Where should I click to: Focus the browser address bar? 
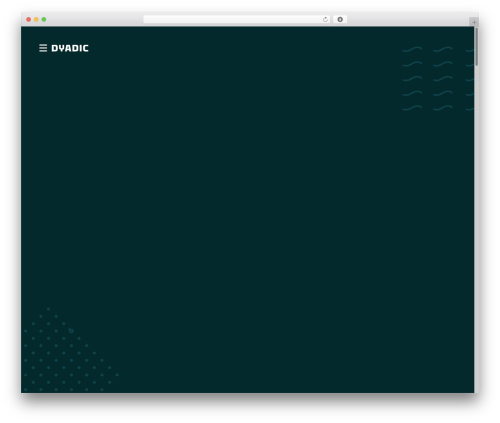coord(232,19)
